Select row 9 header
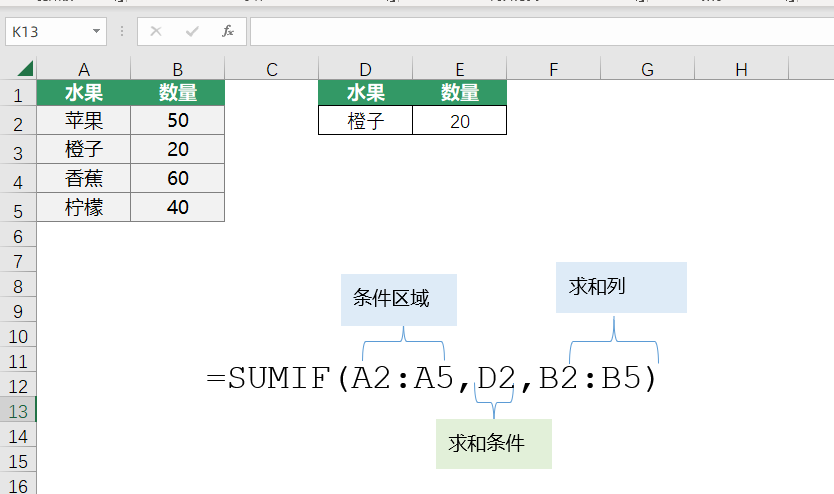This screenshot has height=494, width=834. 18,311
